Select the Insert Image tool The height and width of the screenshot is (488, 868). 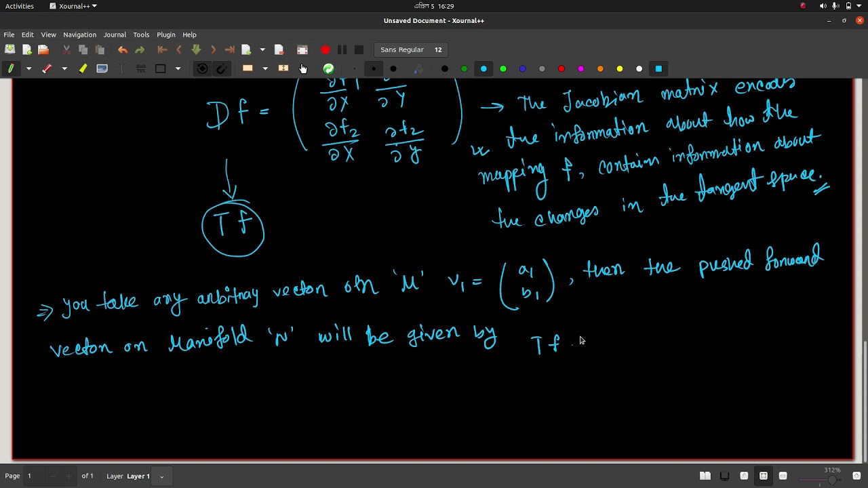pyautogui.click(x=102, y=68)
